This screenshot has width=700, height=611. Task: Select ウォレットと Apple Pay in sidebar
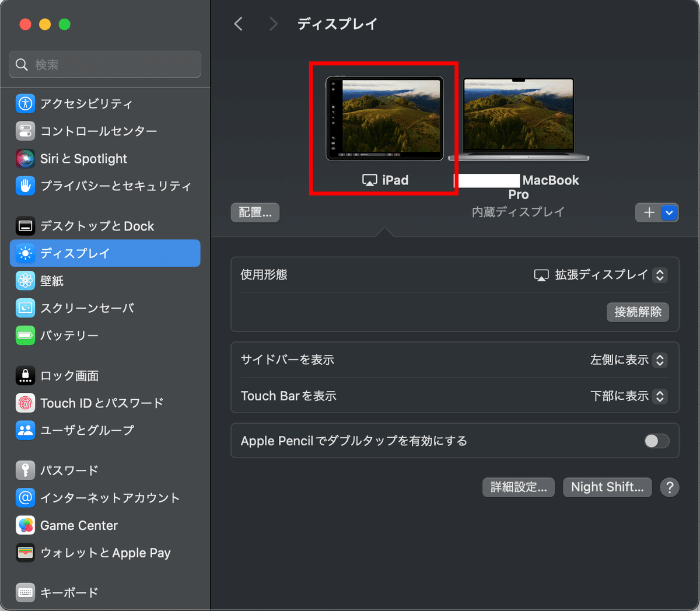tap(105, 553)
